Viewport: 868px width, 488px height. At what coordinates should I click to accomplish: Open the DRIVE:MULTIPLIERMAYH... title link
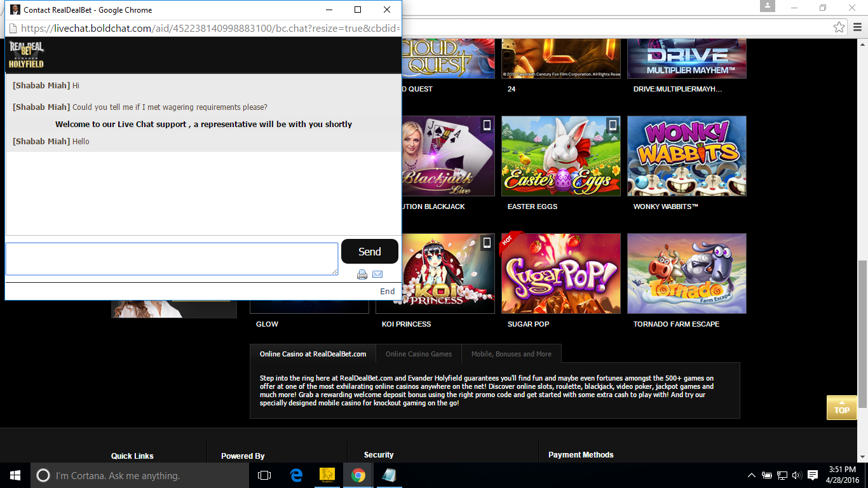pyautogui.click(x=677, y=89)
